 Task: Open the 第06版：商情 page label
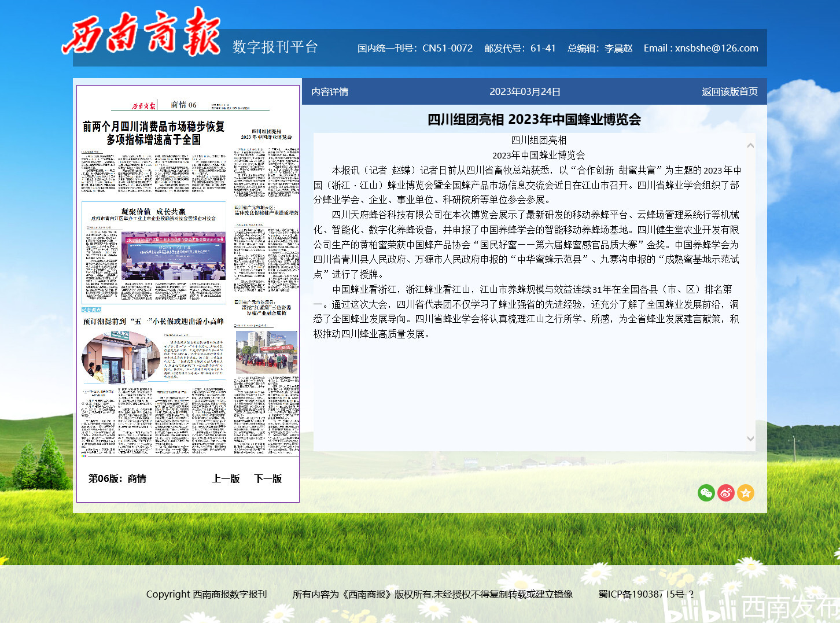tap(118, 479)
